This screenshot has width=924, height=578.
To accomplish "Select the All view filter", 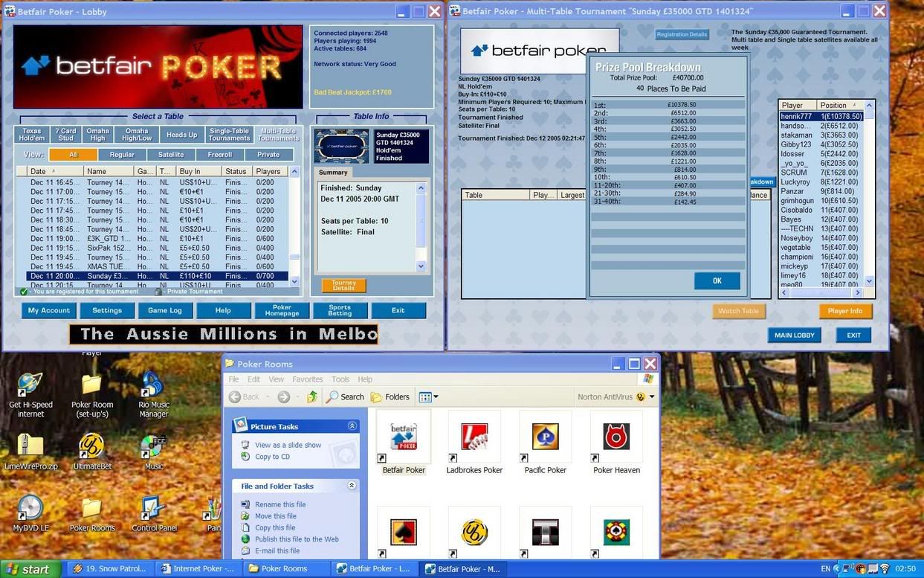I will coord(73,155).
